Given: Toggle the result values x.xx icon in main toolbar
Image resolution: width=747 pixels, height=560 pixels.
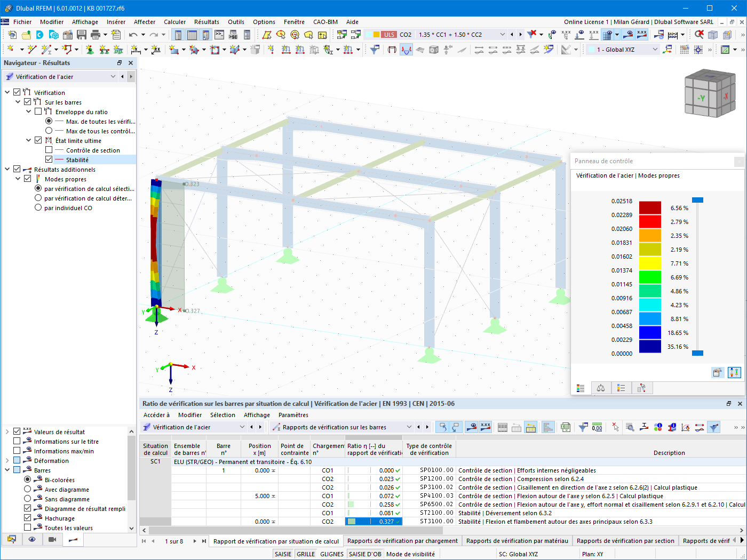Looking at the screenshot, I should pyautogui.click(x=642, y=35).
